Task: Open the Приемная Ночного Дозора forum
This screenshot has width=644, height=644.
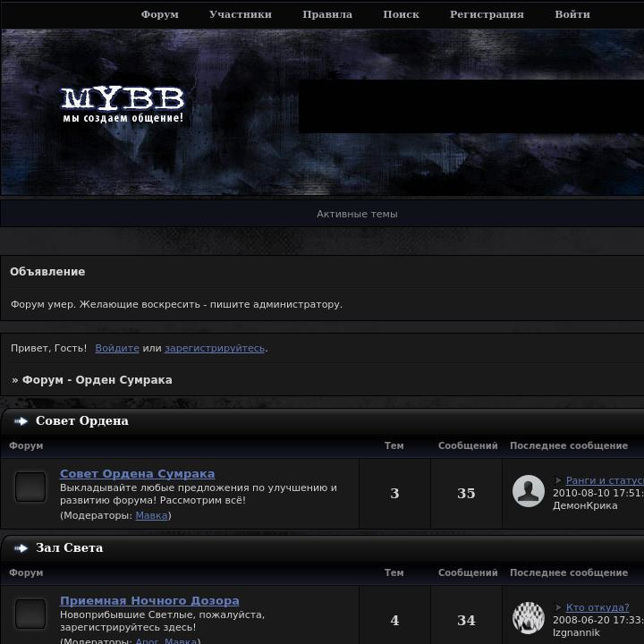Action: pyautogui.click(x=149, y=601)
